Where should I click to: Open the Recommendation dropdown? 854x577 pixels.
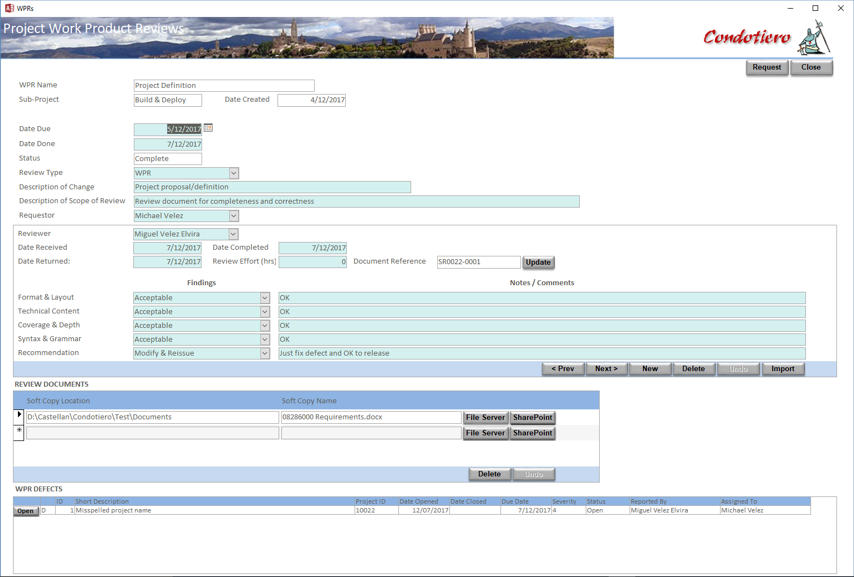(265, 354)
